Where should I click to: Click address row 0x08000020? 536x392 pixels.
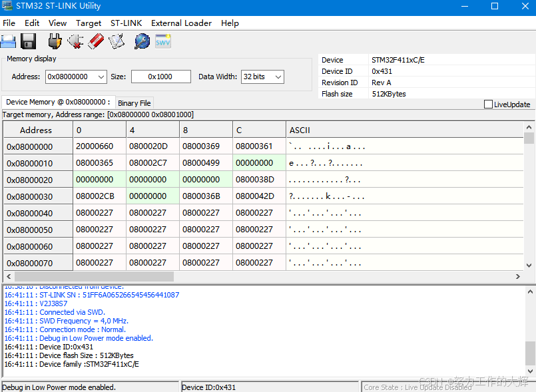tap(38, 180)
